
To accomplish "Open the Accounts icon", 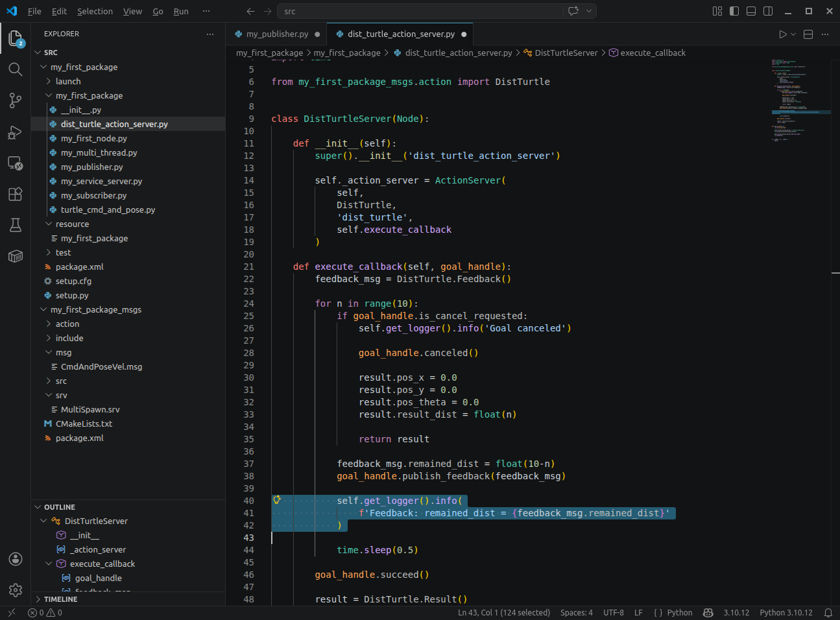I will [16, 559].
